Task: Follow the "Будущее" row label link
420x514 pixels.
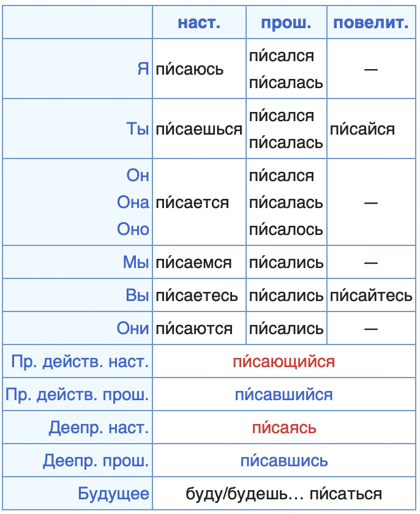Action: pos(114,494)
